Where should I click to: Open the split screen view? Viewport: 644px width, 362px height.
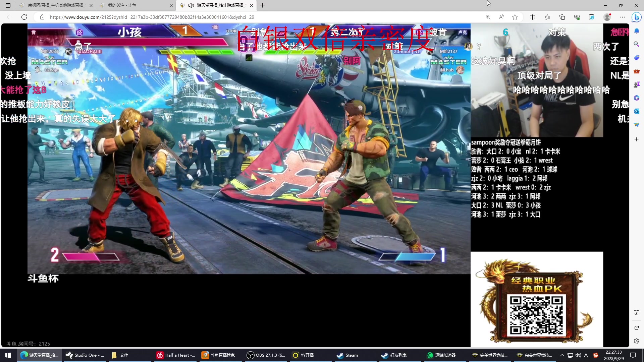[x=532, y=17]
